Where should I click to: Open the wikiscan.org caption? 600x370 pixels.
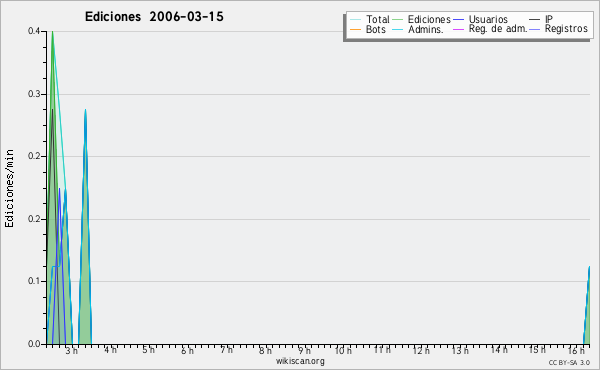[300, 361]
